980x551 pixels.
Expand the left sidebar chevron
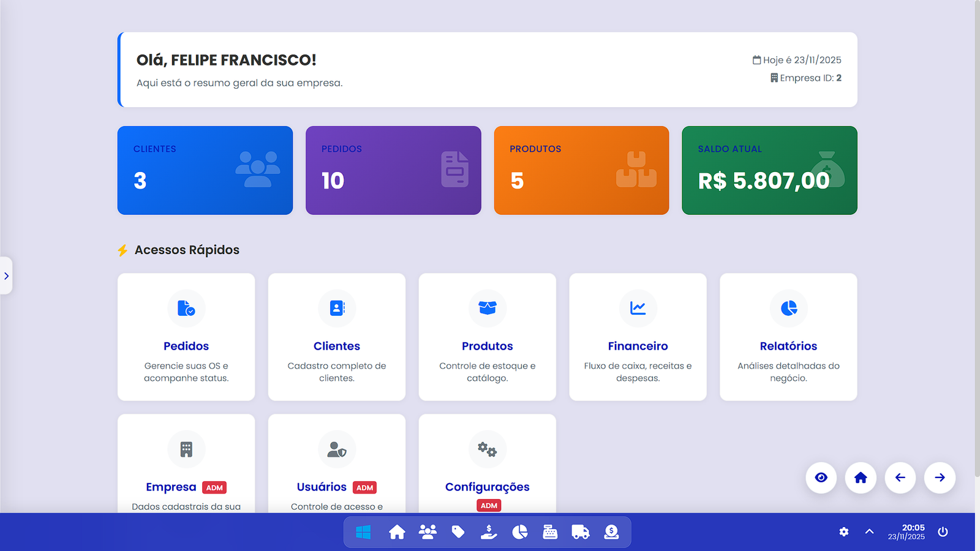[x=6, y=276]
